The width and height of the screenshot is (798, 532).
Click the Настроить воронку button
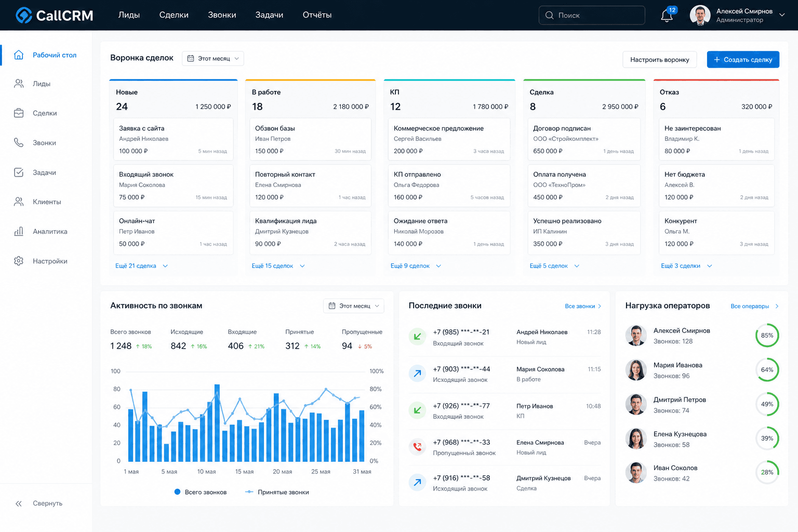tap(660, 60)
